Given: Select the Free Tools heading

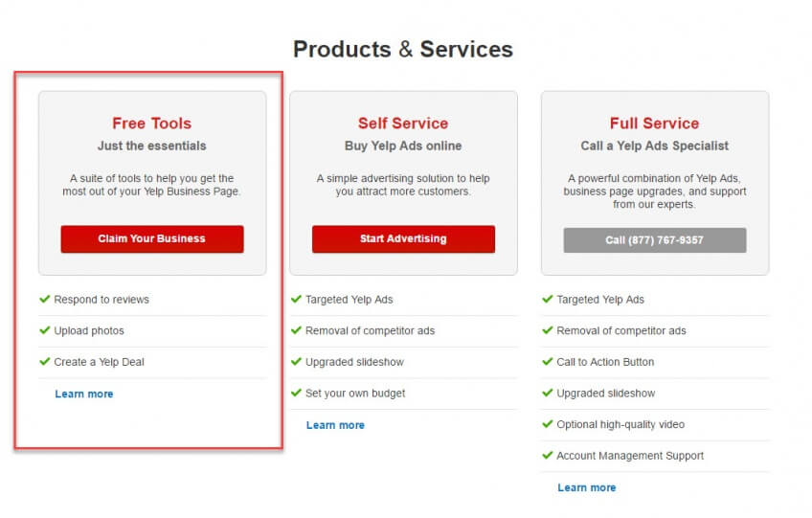Looking at the screenshot, I should click(151, 124).
